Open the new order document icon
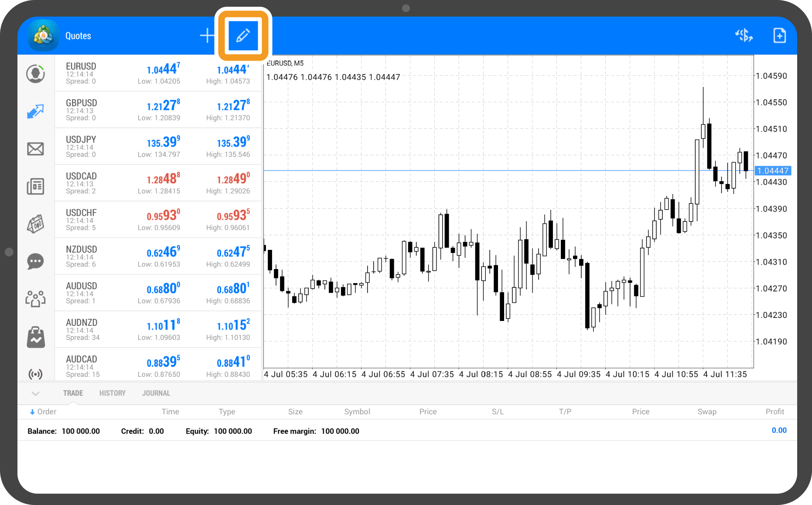 click(x=779, y=36)
